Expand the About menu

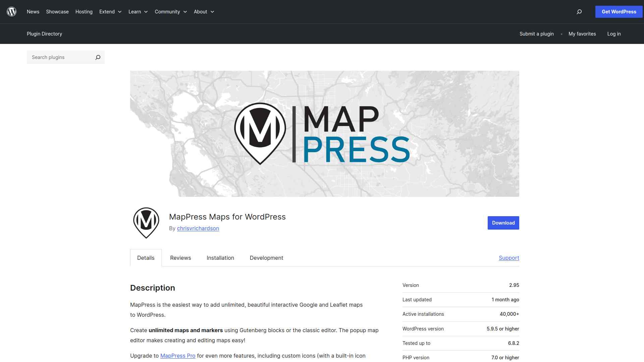click(x=204, y=12)
